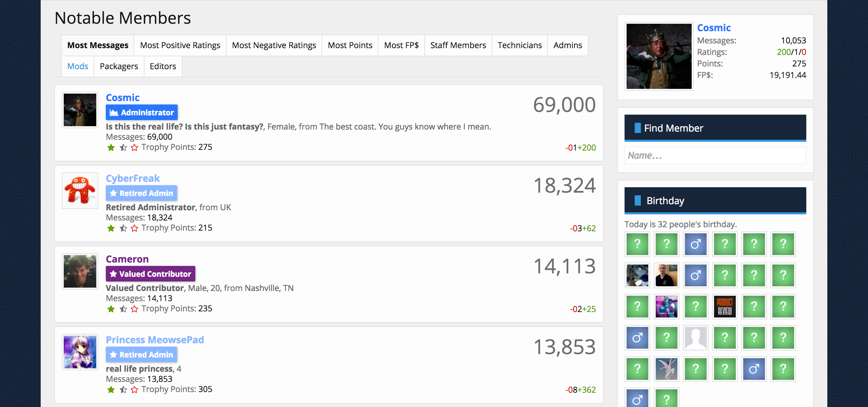The image size is (868, 407).
Task: Switch to the Admins tab
Action: [x=568, y=45]
